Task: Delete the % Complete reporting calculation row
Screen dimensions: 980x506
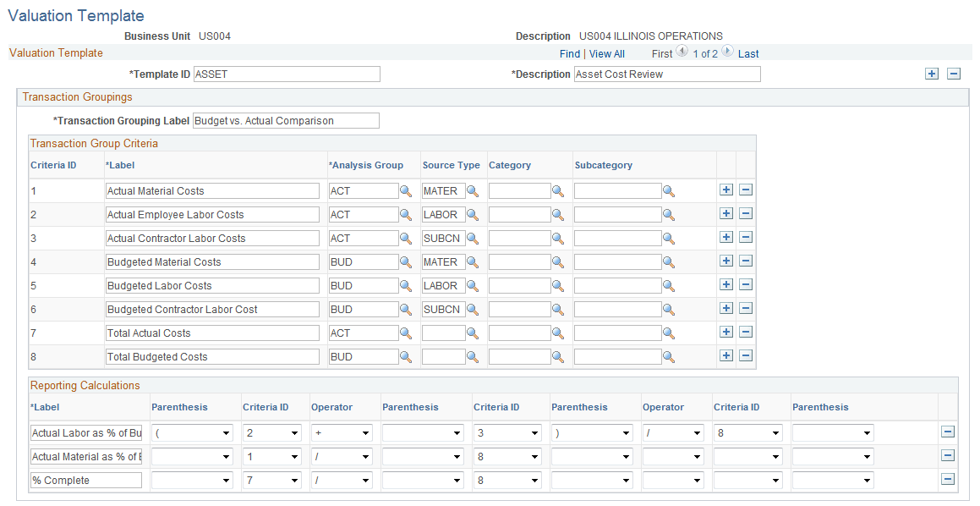Action: [948, 480]
